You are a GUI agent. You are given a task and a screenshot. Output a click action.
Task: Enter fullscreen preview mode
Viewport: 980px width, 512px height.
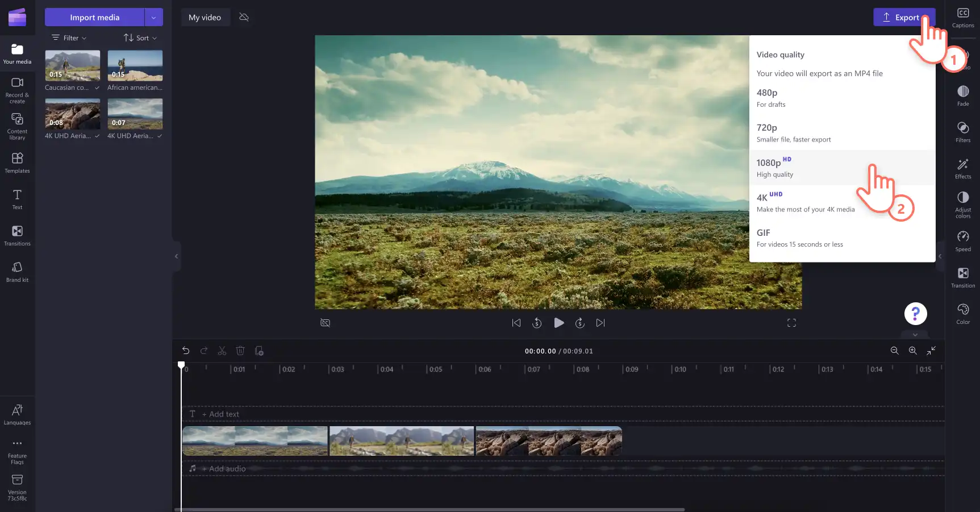tap(791, 323)
